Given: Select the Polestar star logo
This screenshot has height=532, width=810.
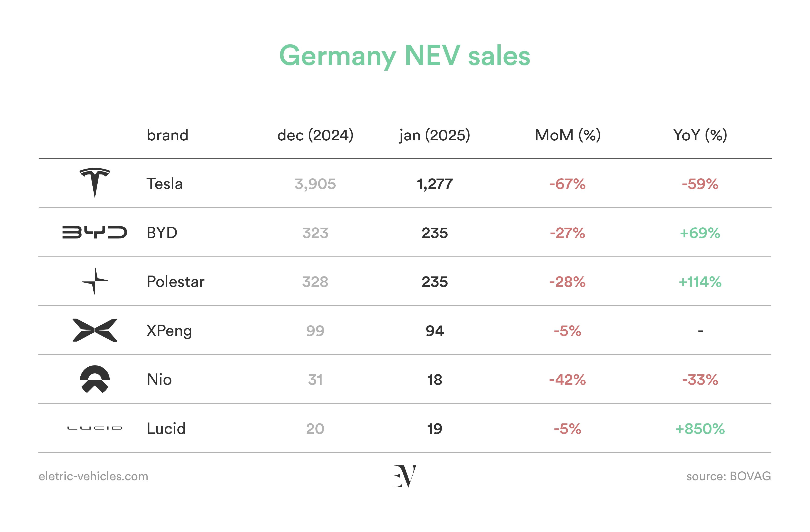Looking at the screenshot, I should point(95,281).
